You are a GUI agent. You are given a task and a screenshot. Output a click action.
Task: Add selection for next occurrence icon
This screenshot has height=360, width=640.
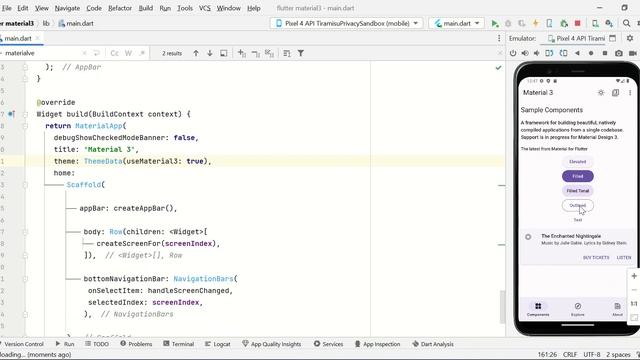pos(242,53)
